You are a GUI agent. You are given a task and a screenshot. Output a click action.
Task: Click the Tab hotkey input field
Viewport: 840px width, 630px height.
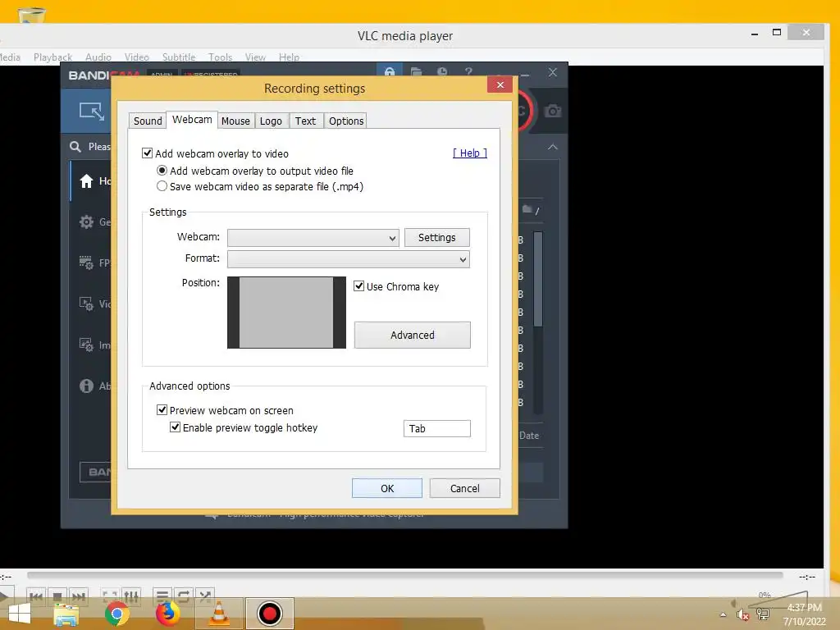click(x=436, y=428)
